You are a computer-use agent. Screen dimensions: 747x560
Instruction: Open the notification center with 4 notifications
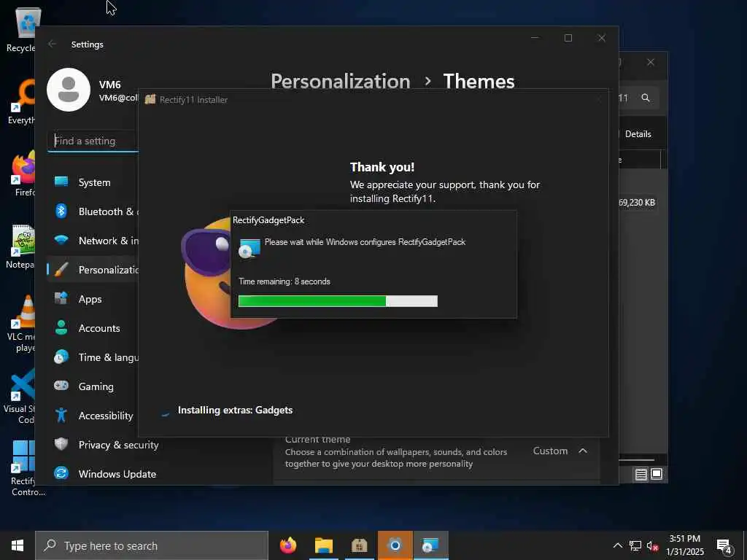coord(724,546)
